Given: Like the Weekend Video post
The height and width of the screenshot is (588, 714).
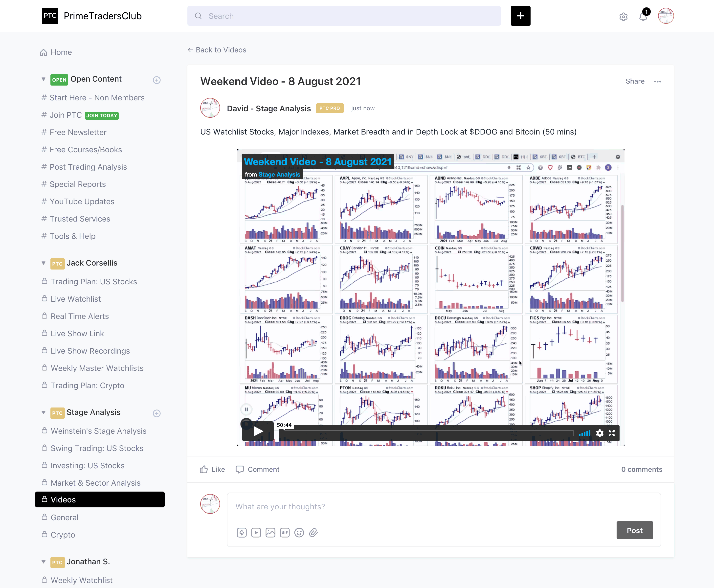Looking at the screenshot, I should coord(212,469).
